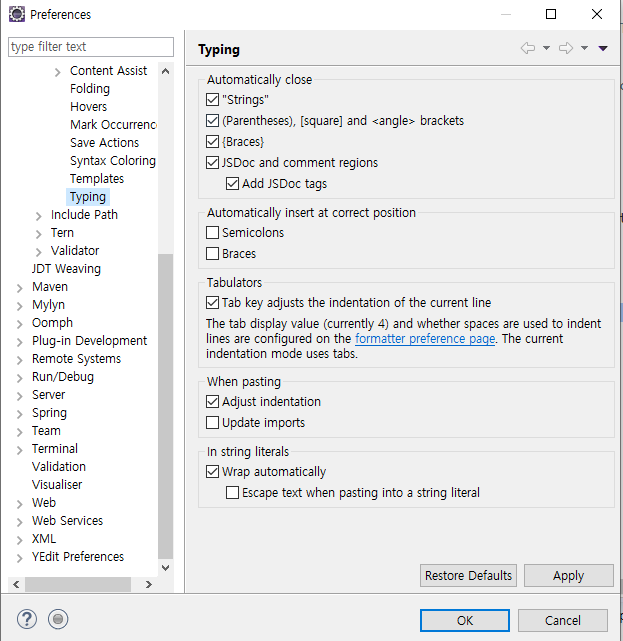The image size is (623, 641).
Task: Select Save Actions tree item
Action: click(x=104, y=143)
